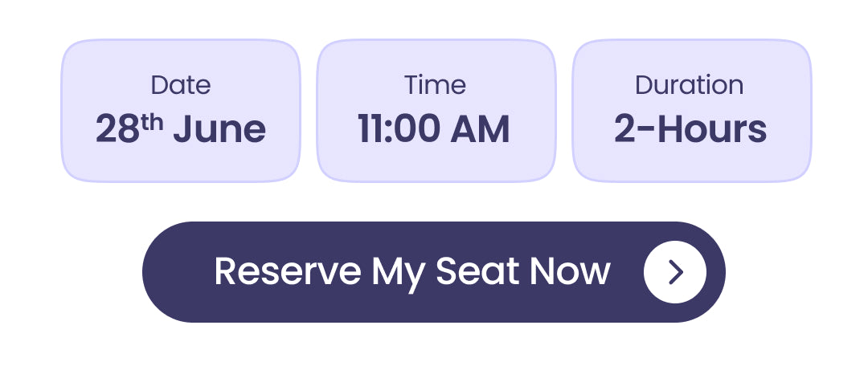Click the "2-Hours" duration value
This screenshot has height=366, width=868.
click(x=690, y=129)
